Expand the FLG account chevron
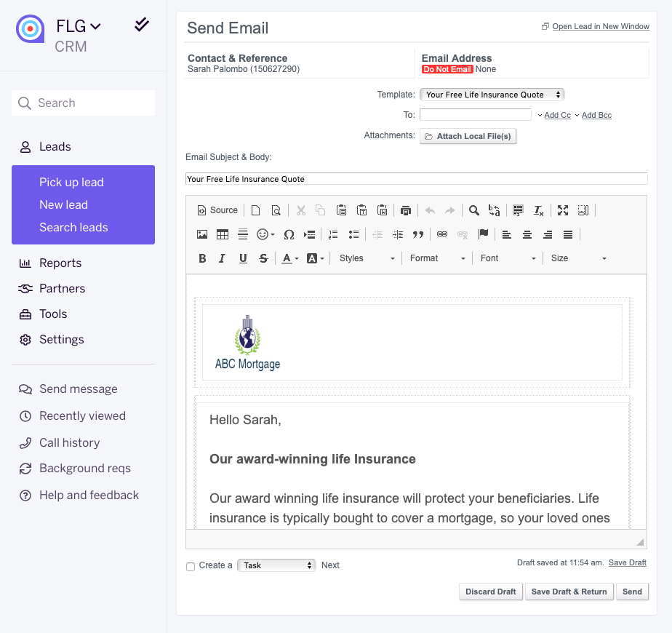 point(95,27)
